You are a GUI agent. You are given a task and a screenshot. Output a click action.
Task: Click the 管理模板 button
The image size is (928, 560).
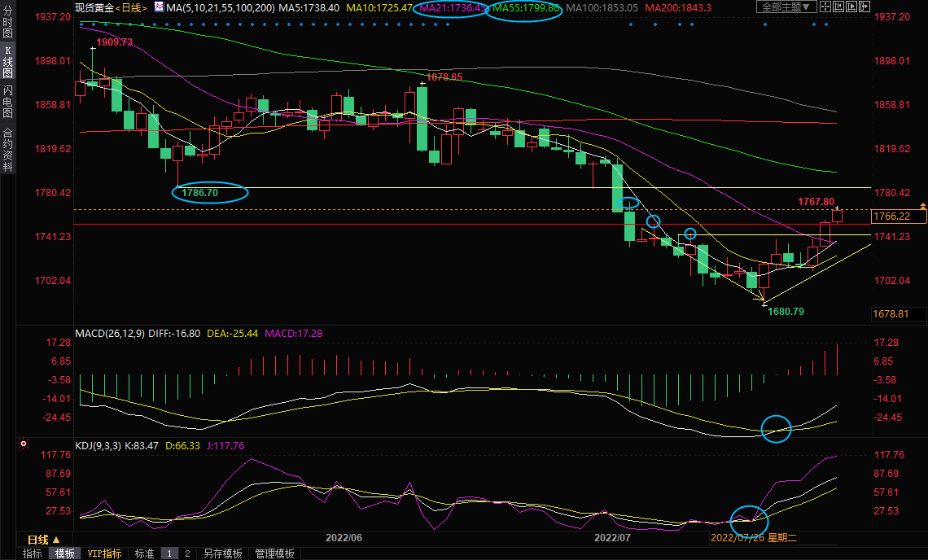[x=274, y=553]
